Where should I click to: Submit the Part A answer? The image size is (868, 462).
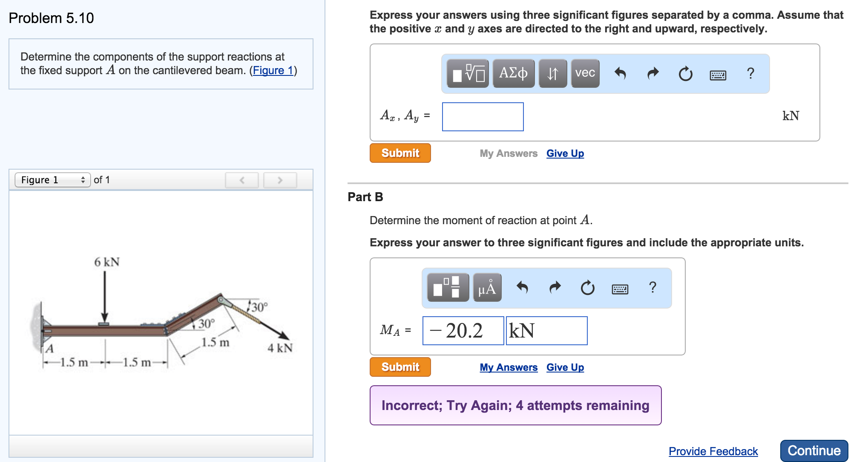pyautogui.click(x=400, y=153)
